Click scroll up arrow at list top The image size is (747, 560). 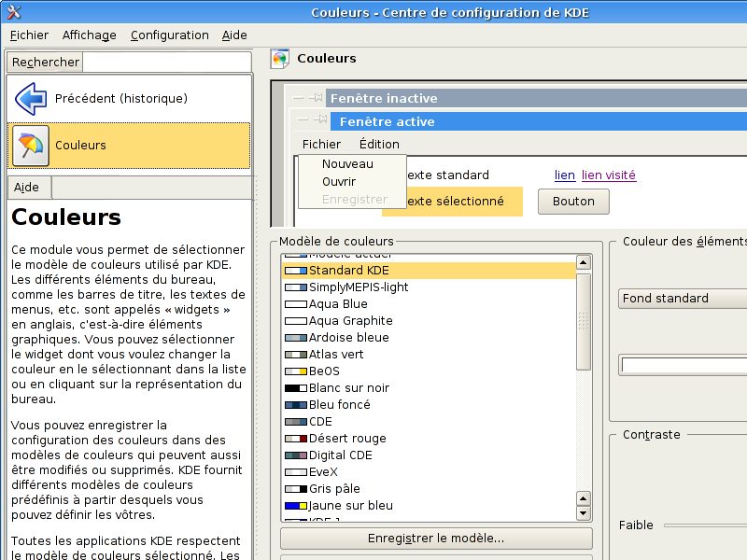click(x=584, y=262)
